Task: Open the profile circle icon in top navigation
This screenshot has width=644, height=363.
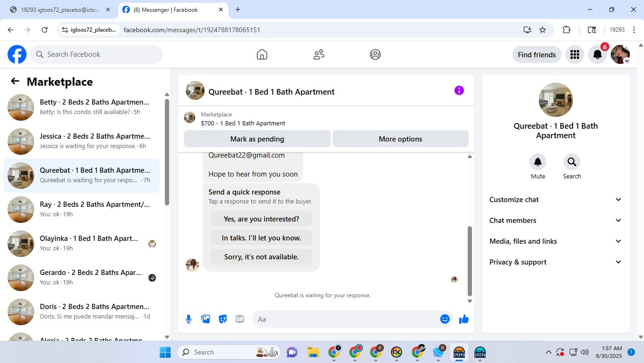Action: [x=375, y=54]
